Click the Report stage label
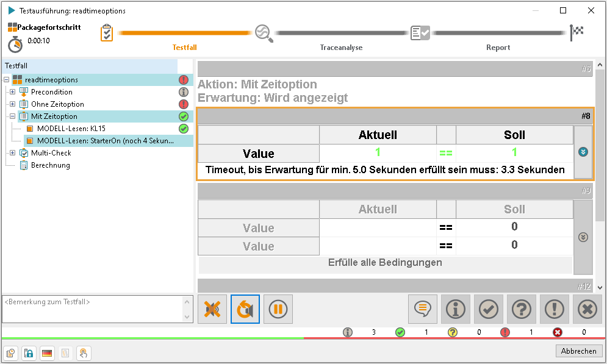 (x=498, y=48)
